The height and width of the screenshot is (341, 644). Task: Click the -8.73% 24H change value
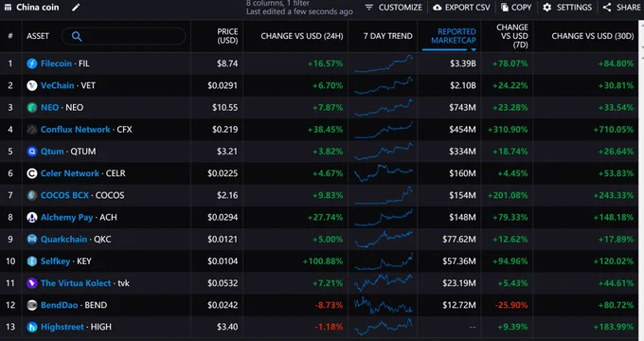(329, 305)
